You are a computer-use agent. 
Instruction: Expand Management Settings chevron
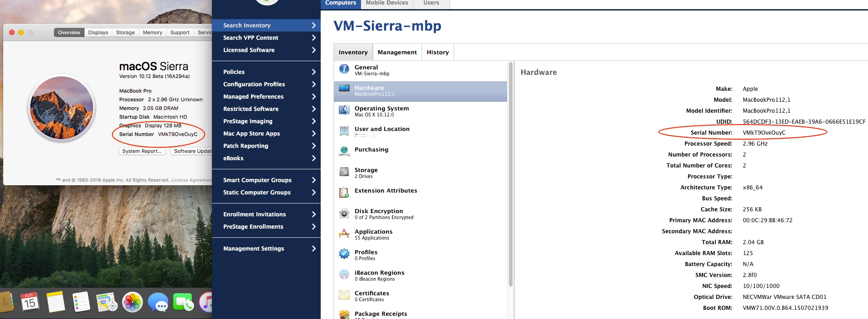[313, 249]
